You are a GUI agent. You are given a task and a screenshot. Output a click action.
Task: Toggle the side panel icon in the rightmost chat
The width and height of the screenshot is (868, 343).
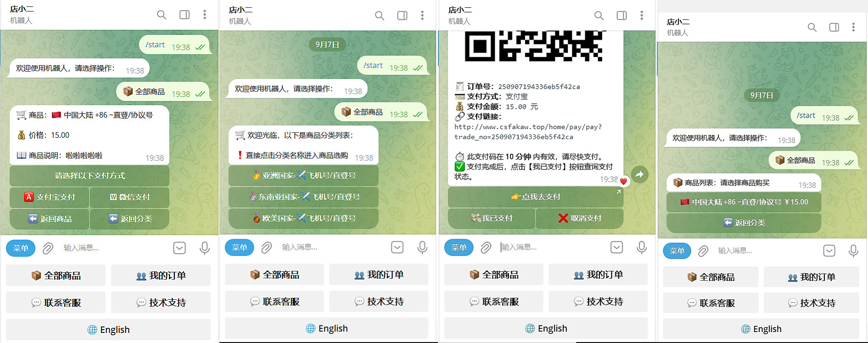tap(834, 28)
